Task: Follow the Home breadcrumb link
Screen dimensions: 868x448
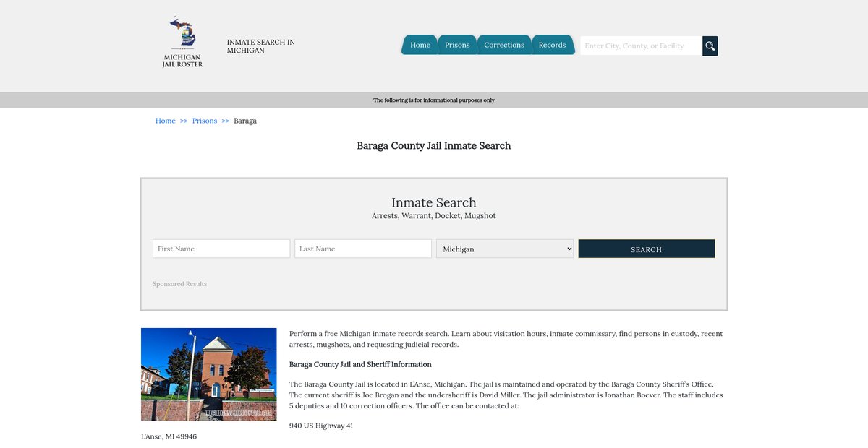Action: click(x=166, y=121)
